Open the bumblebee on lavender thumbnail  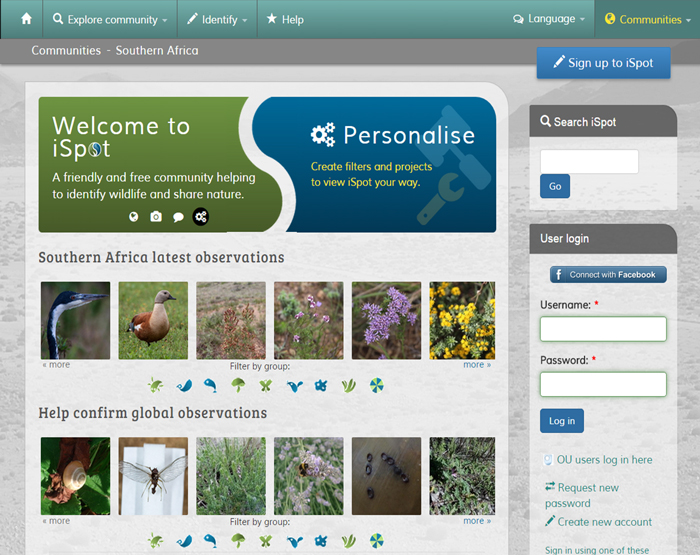pyautogui.click(x=308, y=476)
